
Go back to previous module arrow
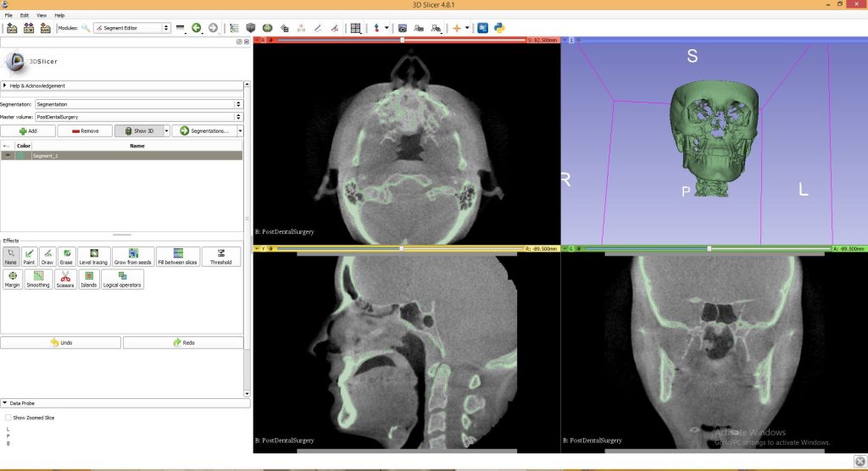pyautogui.click(x=197, y=28)
